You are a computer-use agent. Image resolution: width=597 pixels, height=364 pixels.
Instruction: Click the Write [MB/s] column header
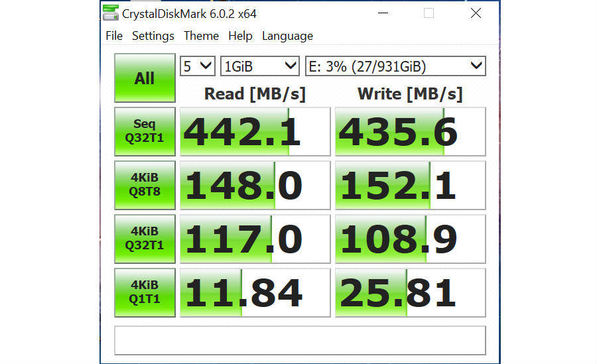pyautogui.click(x=410, y=94)
